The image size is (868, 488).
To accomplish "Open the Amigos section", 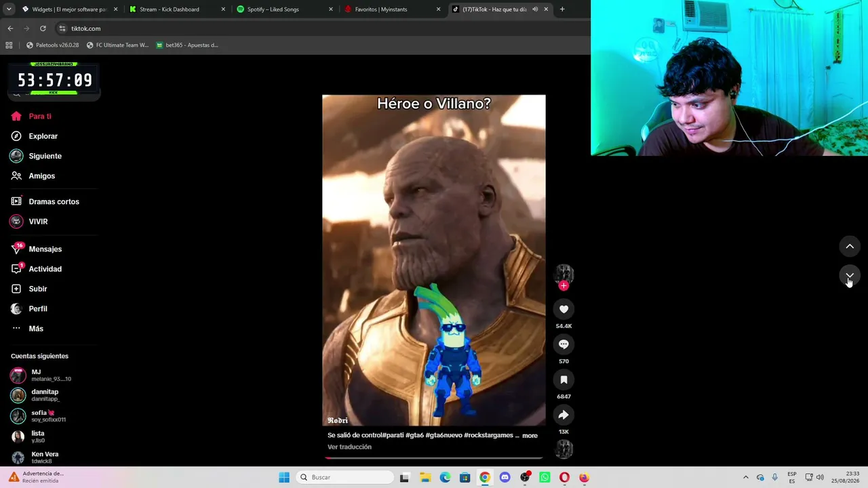I will (x=33, y=176).
